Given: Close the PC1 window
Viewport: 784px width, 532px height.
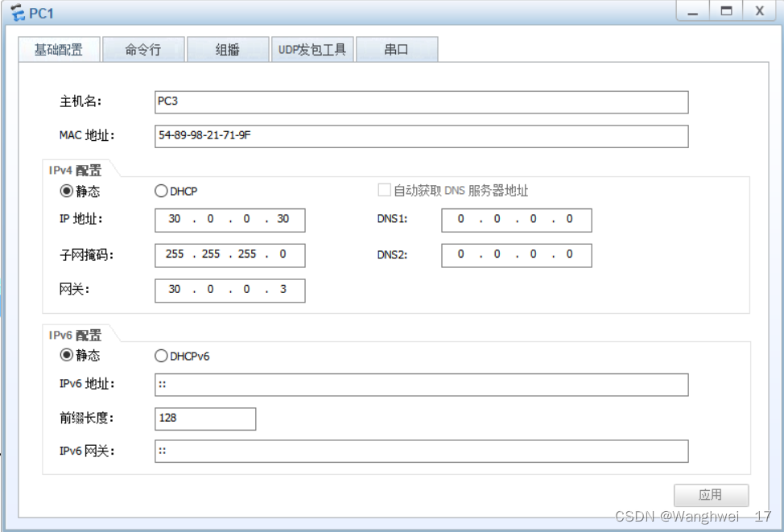Looking at the screenshot, I should tap(760, 11).
